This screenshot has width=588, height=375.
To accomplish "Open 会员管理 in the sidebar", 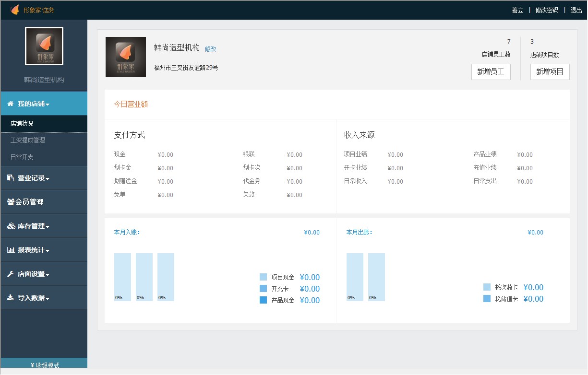I will (x=44, y=202).
